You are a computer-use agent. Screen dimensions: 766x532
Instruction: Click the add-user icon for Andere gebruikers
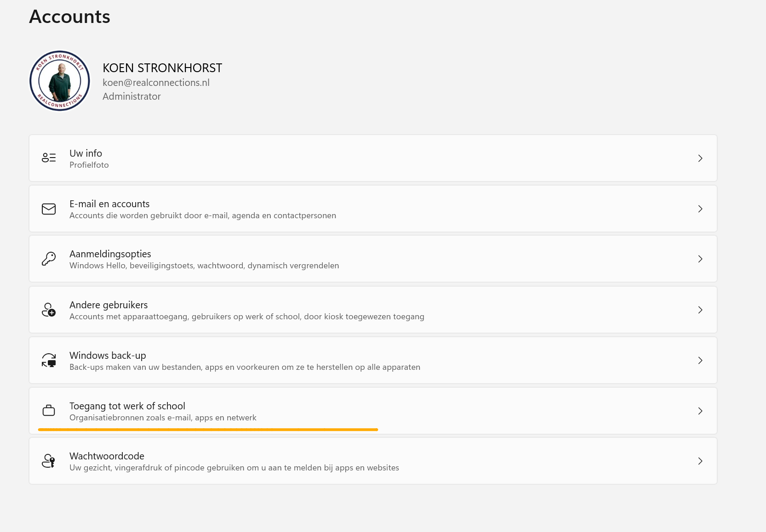(x=49, y=310)
